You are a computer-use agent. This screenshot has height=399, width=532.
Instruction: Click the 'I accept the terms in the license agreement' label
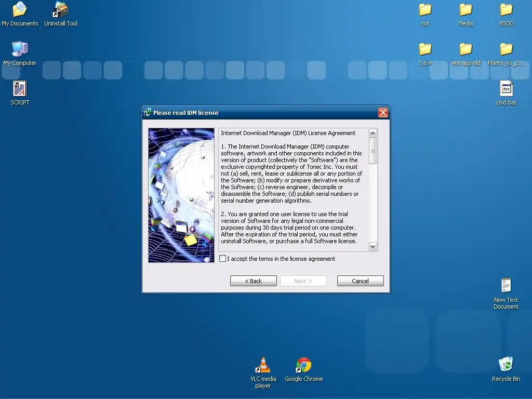tap(281, 259)
